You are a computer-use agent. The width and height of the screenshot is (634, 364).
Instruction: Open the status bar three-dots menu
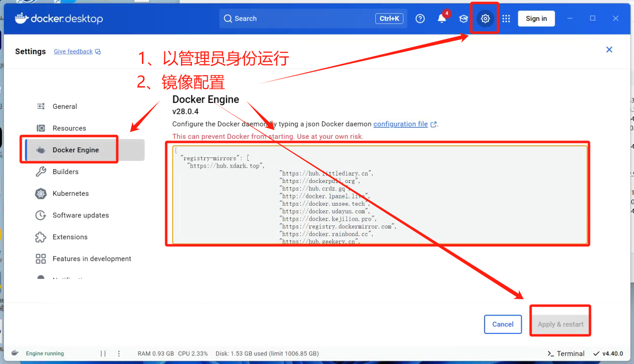(x=119, y=353)
